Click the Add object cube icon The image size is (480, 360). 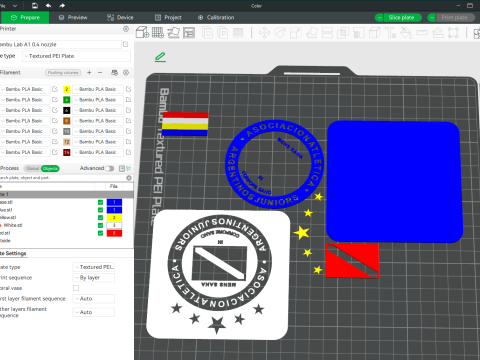click(x=142, y=33)
